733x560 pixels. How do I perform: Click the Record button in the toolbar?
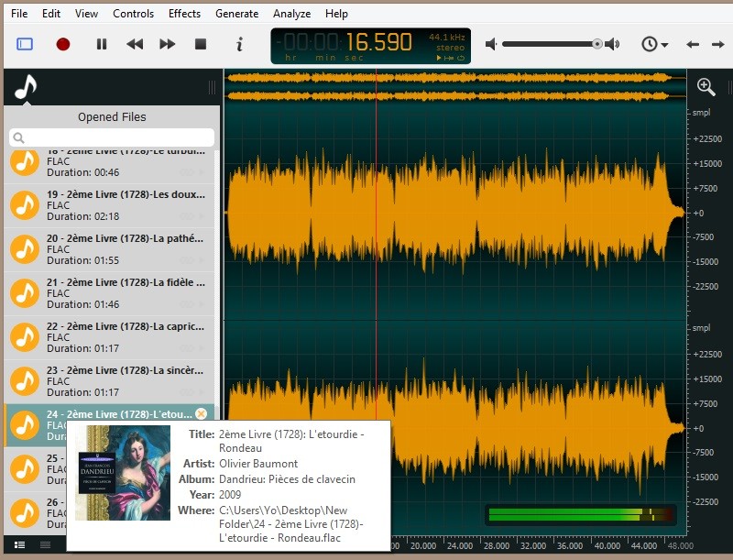(63, 43)
